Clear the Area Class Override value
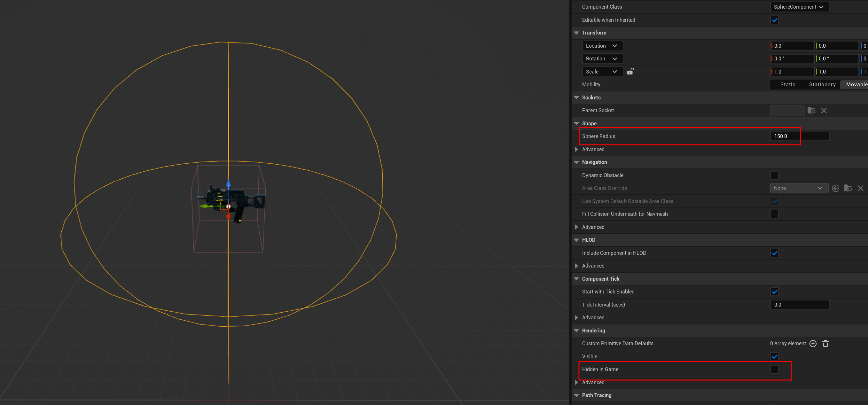 [x=860, y=188]
